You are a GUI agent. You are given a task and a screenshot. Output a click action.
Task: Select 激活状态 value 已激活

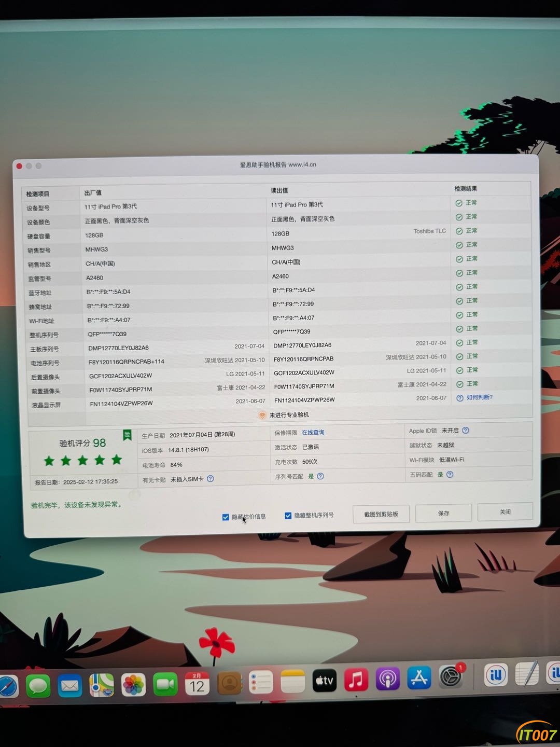tap(311, 447)
